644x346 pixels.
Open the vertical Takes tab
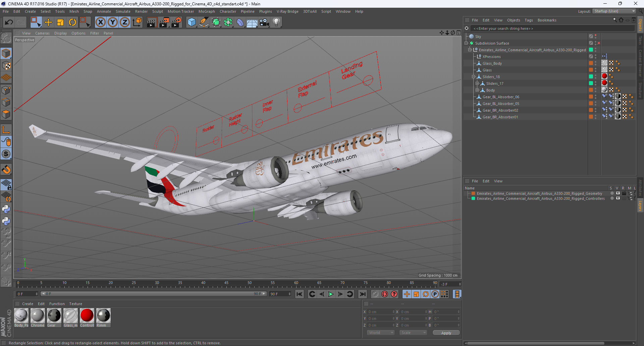click(x=640, y=41)
